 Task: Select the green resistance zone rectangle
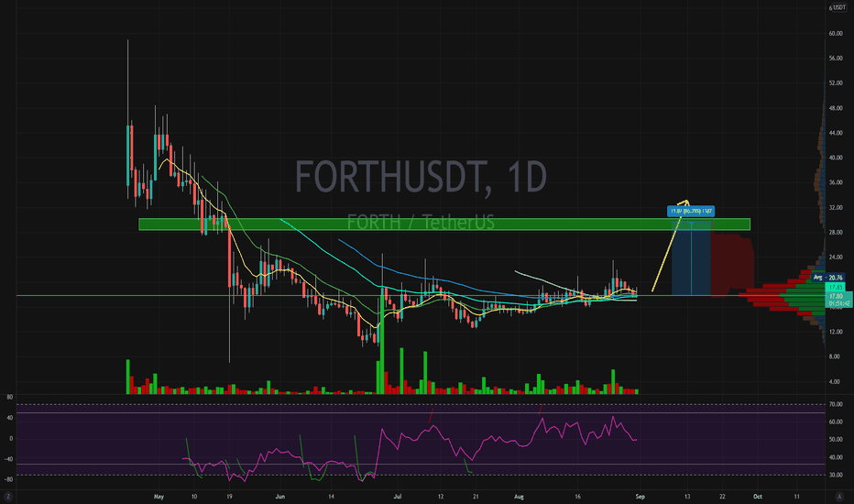tap(444, 224)
